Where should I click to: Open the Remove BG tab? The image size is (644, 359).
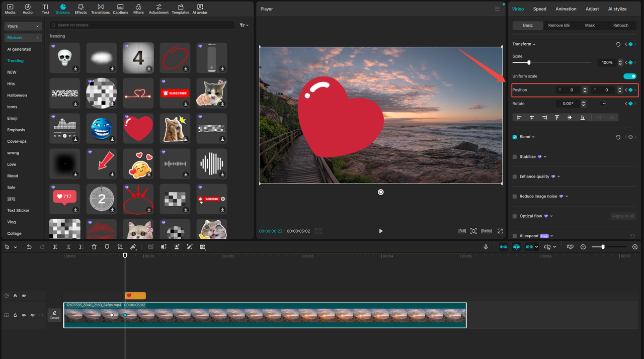558,25
